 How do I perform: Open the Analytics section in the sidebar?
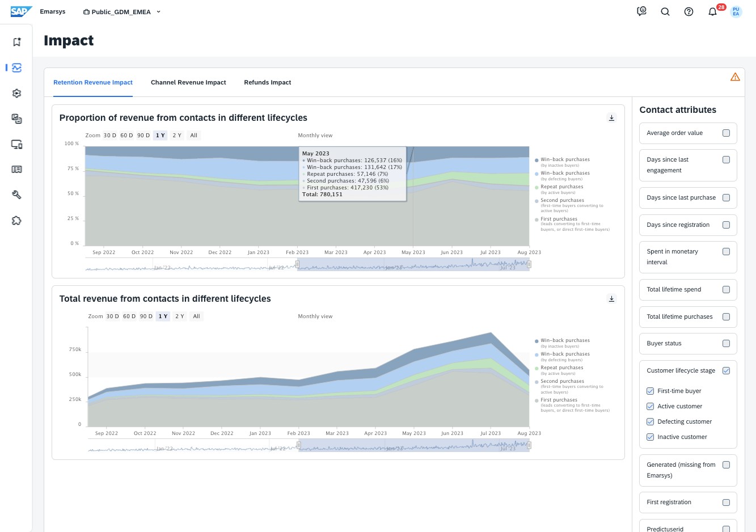pyautogui.click(x=16, y=67)
